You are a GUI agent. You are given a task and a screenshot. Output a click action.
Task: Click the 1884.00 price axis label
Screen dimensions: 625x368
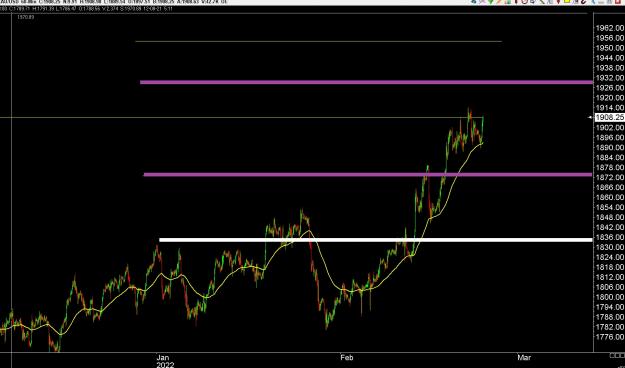point(610,157)
